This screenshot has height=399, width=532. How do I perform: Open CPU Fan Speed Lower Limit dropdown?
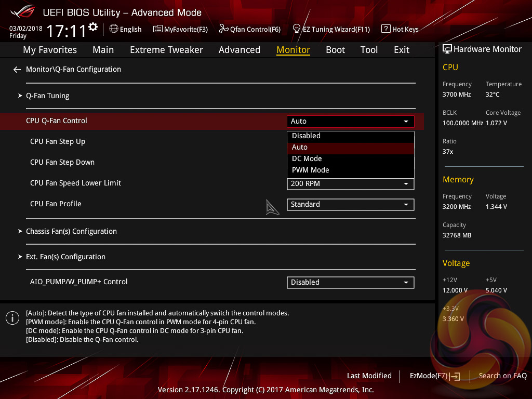coord(350,184)
